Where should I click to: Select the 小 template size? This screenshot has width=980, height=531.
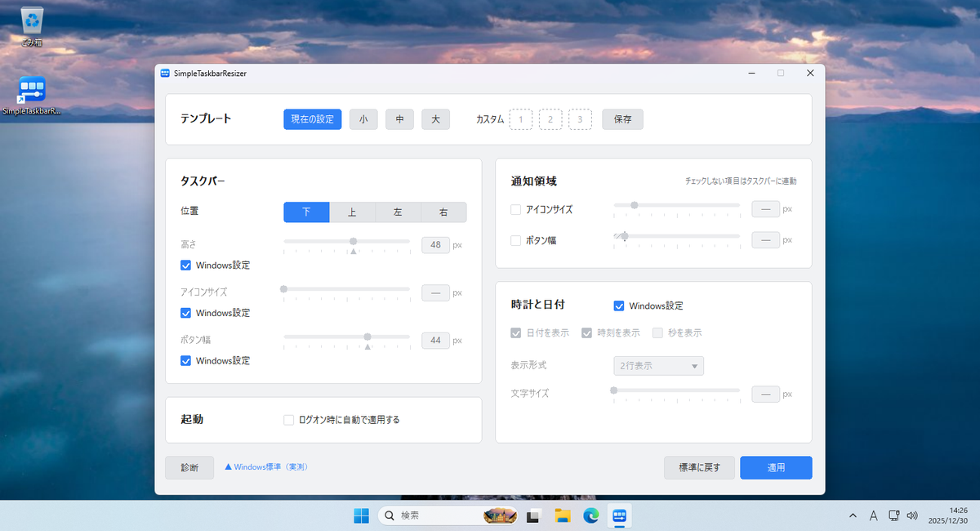[x=363, y=119]
